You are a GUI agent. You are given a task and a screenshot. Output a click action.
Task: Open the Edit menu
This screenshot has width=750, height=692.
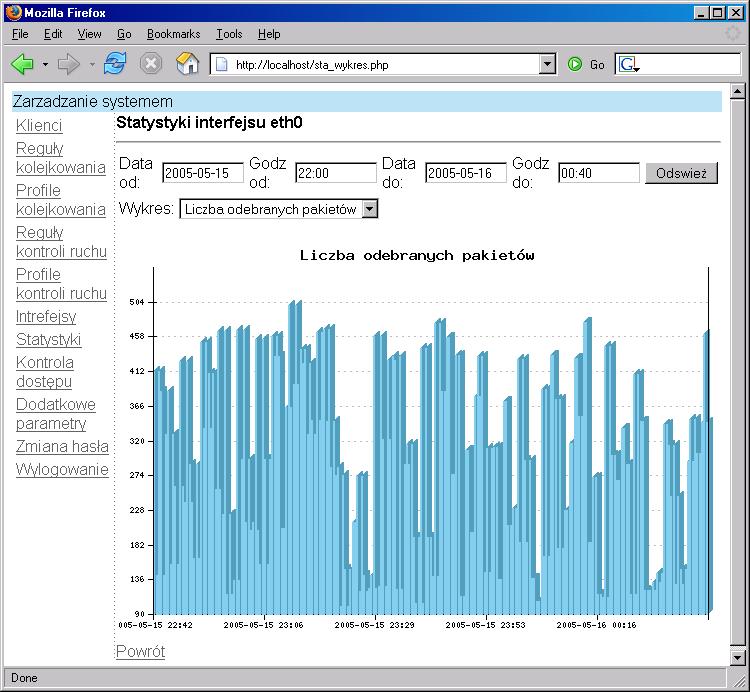click(53, 34)
